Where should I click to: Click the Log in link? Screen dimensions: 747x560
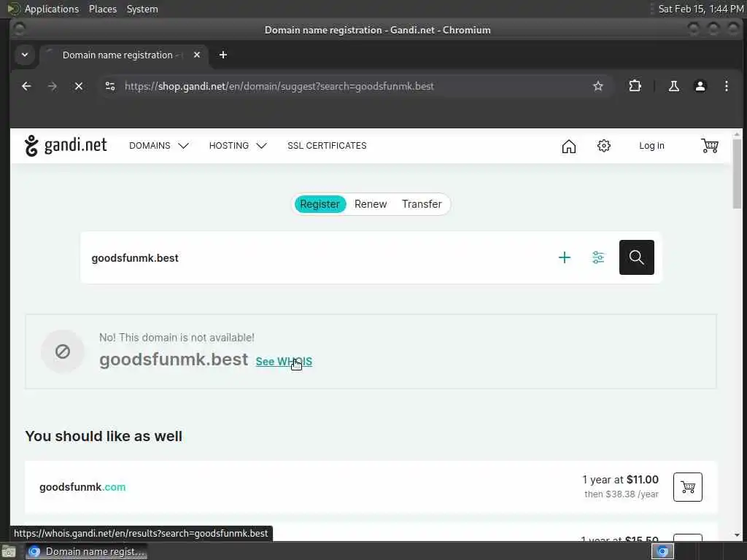pyautogui.click(x=651, y=146)
